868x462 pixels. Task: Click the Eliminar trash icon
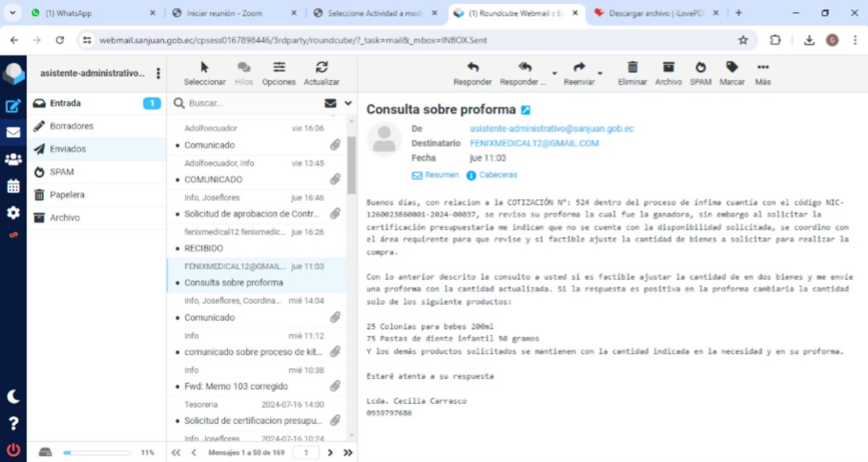coord(632,72)
